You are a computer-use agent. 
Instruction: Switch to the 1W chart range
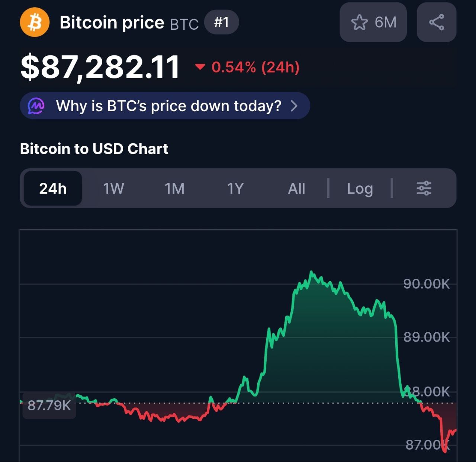pos(113,188)
